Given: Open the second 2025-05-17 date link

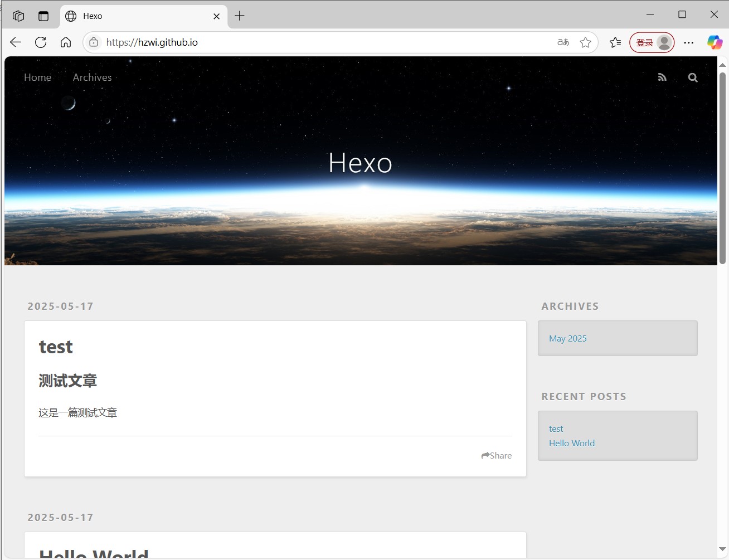Looking at the screenshot, I should click(61, 517).
